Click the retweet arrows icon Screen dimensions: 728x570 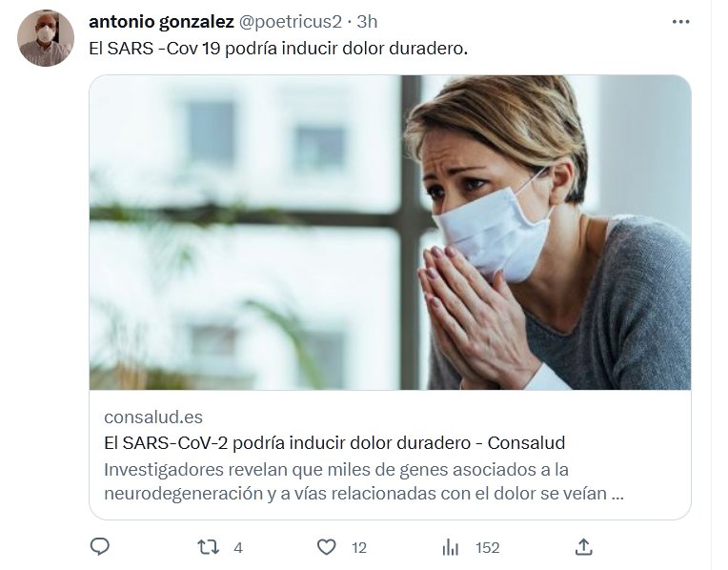coord(208,547)
